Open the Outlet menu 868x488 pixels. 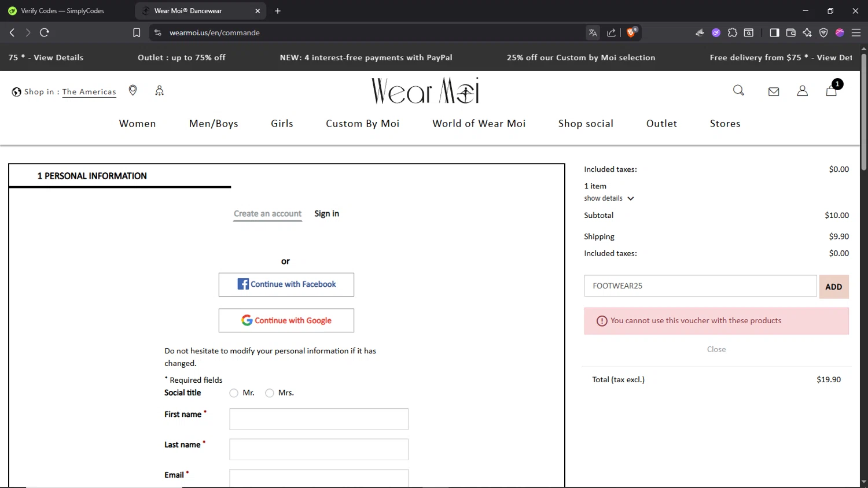[661, 124]
